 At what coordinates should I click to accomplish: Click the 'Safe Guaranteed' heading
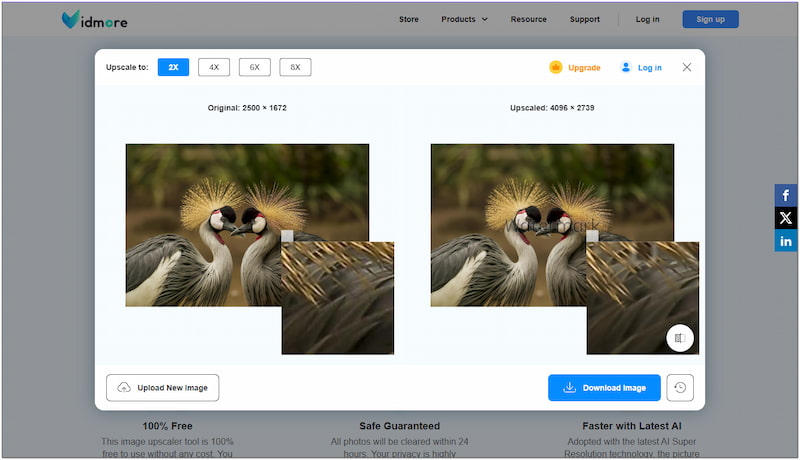click(x=399, y=426)
